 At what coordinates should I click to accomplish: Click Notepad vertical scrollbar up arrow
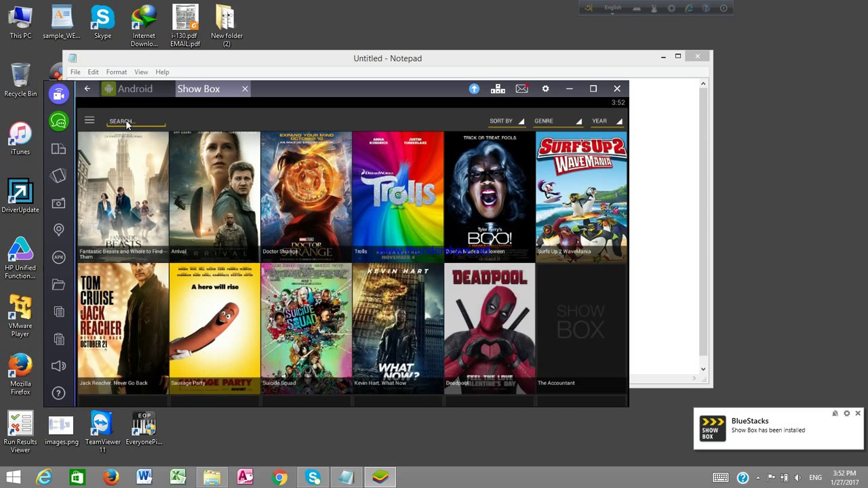703,83
